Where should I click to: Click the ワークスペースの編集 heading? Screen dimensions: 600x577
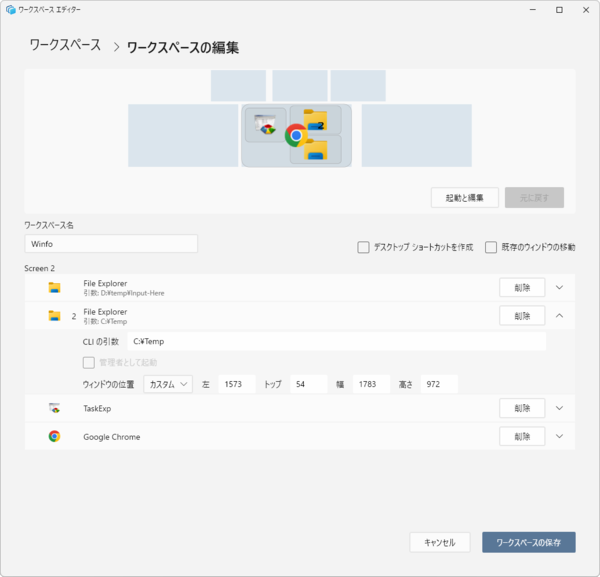click(183, 47)
